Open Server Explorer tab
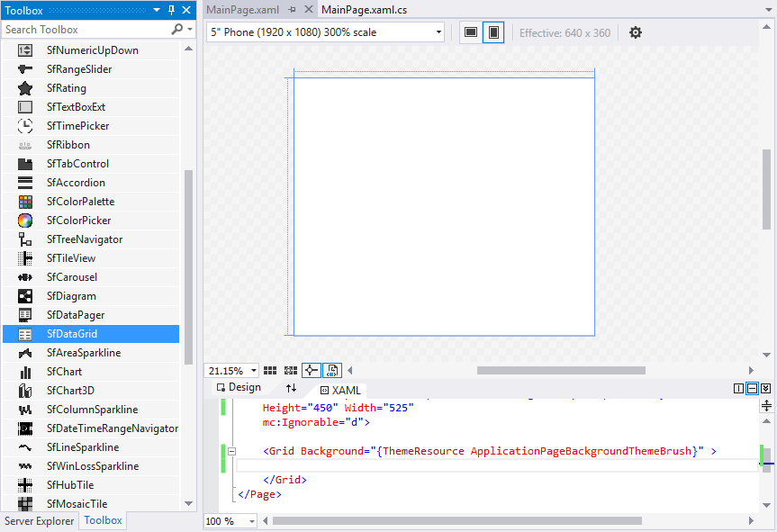Screen dimensions: 777x532 tap(39, 521)
